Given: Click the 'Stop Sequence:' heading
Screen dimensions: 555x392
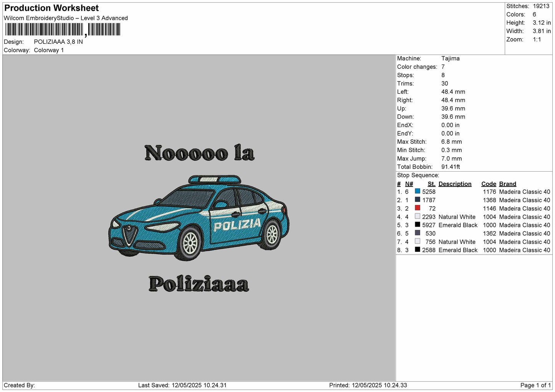Looking at the screenshot, I should point(418,175).
